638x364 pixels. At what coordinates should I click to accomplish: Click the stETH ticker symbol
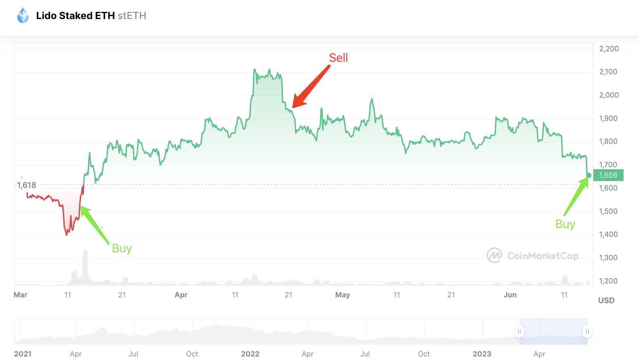pyautogui.click(x=132, y=15)
